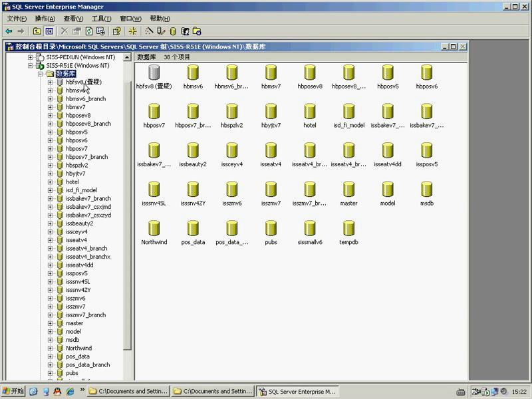The height and width of the screenshot is (399, 532).
Task: Open the 文件(F) menu
Action: pyautogui.click(x=17, y=19)
